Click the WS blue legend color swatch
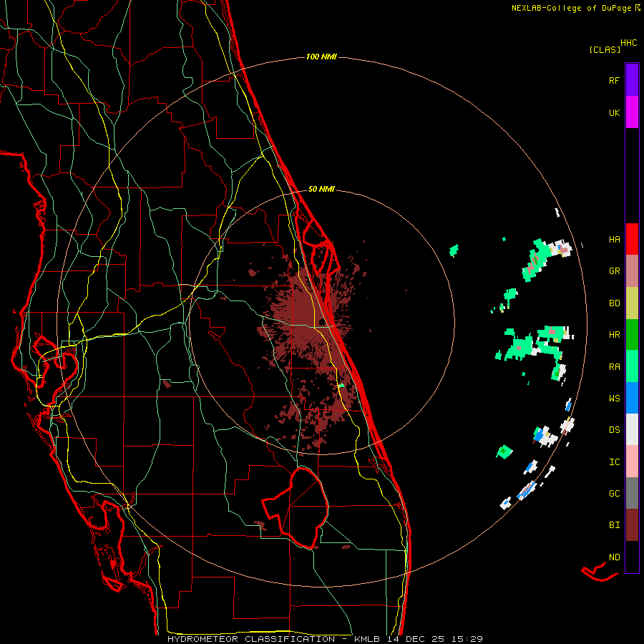644x644 pixels. point(632,398)
